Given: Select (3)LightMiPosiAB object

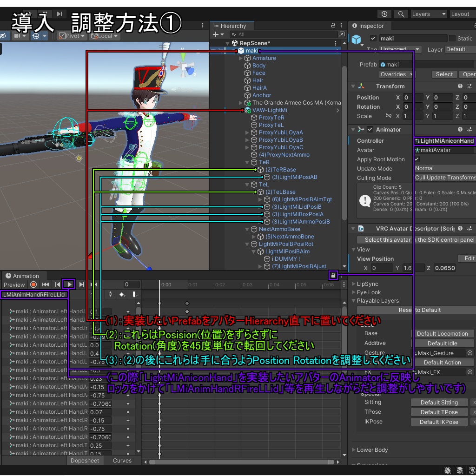Looking at the screenshot, I should point(294,177).
